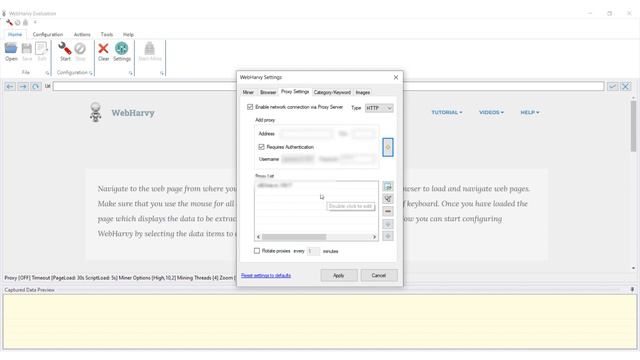Click the bottom-most icon beside Proxy List
The height and width of the screenshot is (360, 640).
tap(388, 236)
